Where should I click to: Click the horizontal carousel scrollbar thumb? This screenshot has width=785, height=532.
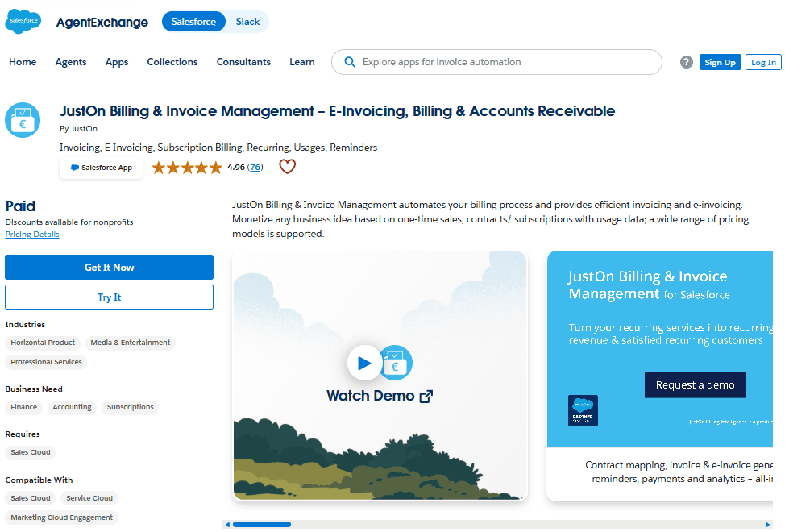click(262, 525)
